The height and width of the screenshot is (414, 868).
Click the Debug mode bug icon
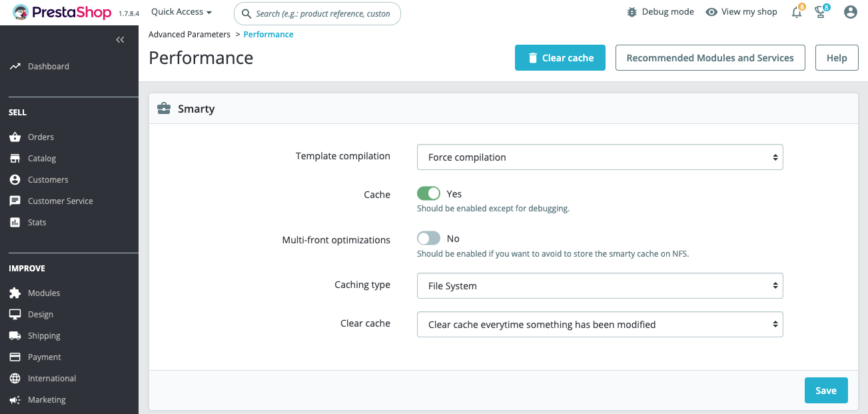point(632,12)
